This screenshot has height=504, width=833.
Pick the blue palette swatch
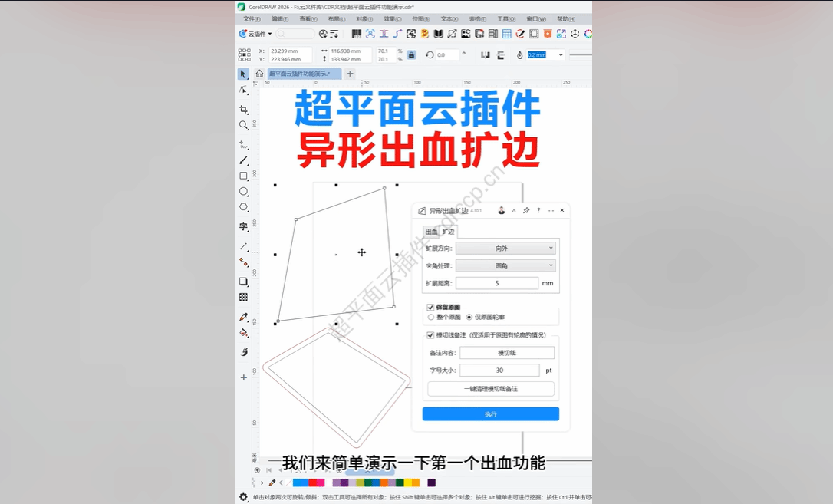coord(300,483)
